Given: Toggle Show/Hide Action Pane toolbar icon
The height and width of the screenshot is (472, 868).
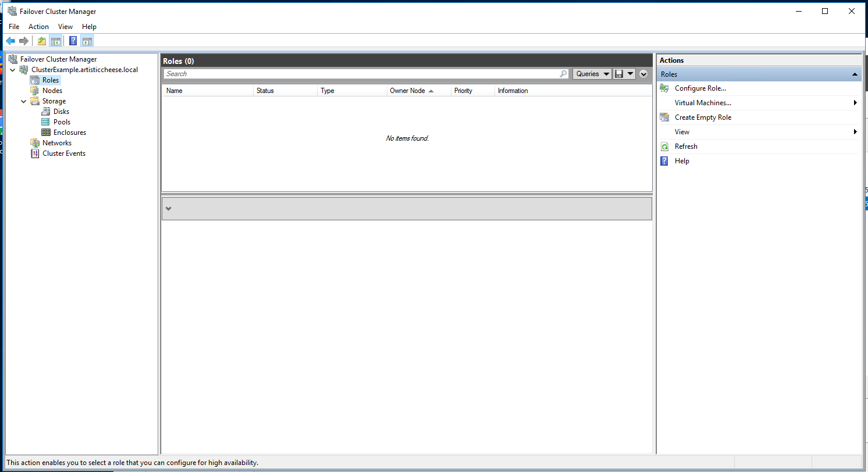Looking at the screenshot, I should pos(87,41).
